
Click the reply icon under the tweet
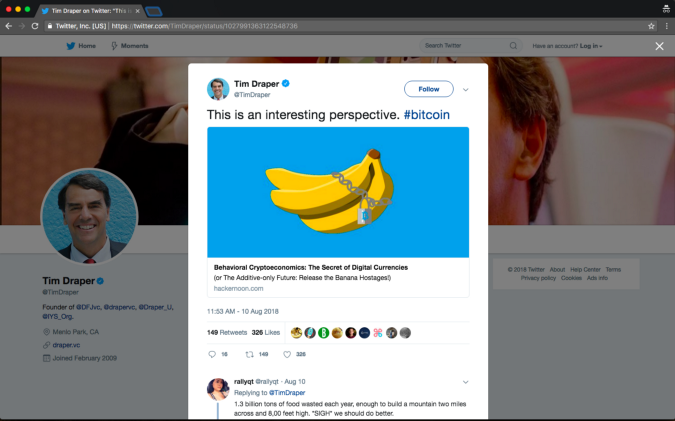(212, 354)
